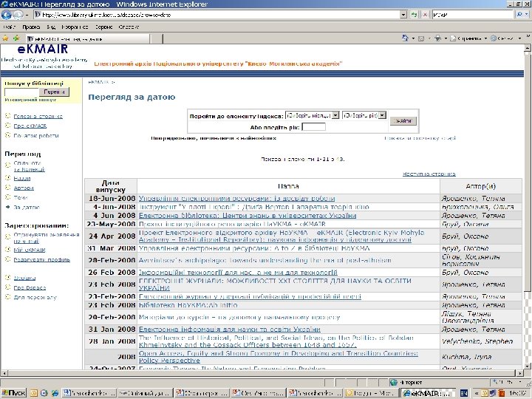Click the red Stop loading icon
Screen dimensions: 532x399
tap(425, 15)
